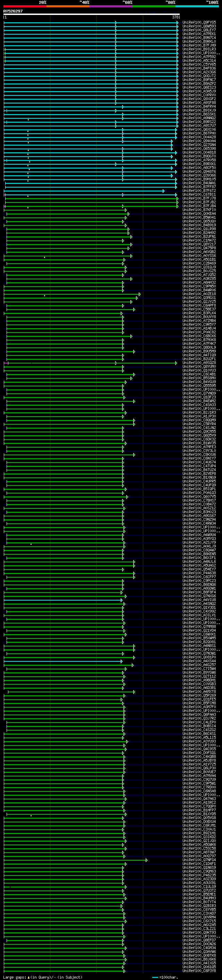Open hit UniRef100_A3RZ85
Screen dimensions: 222x980
click(199, 278)
